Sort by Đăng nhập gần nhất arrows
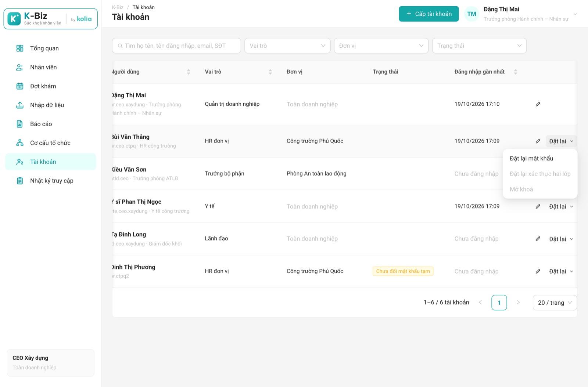Screen dimensions: 588x387 (x=516, y=72)
